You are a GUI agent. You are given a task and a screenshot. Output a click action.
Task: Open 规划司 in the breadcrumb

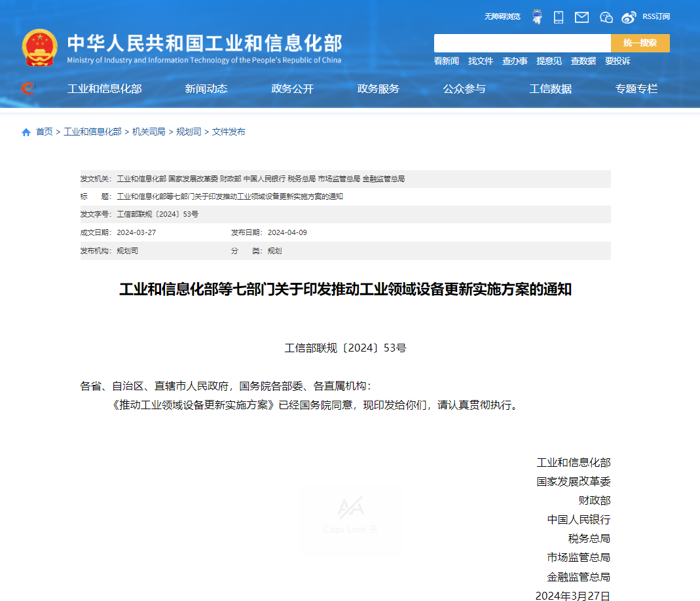(189, 132)
